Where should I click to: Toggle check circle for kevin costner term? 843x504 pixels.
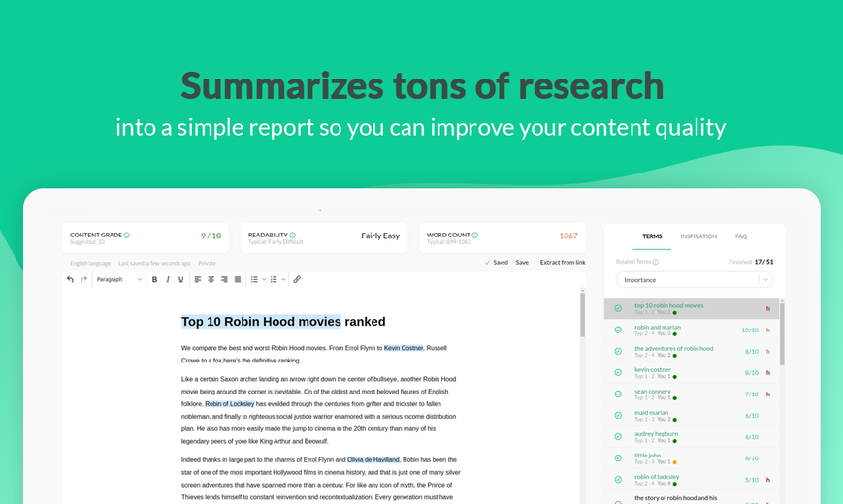618,372
